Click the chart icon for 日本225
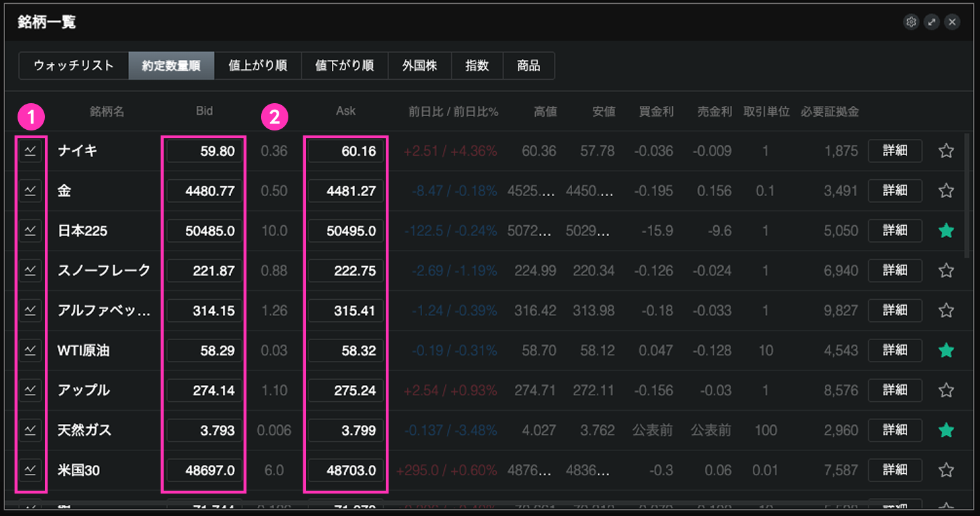Image resolution: width=980 pixels, height=516 pixels. point(30,230)
